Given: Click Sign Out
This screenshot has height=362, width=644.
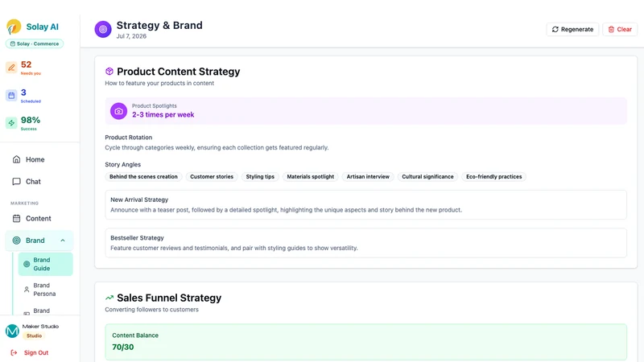Looking at the screenshot, I should pyautogui.click(x=36, y=352).
